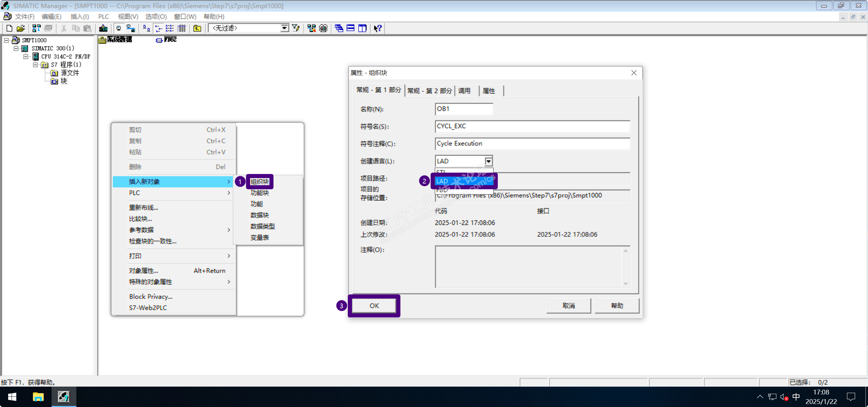
Task: Select 功能块 in the context submenu
Action: click(260, 193)
